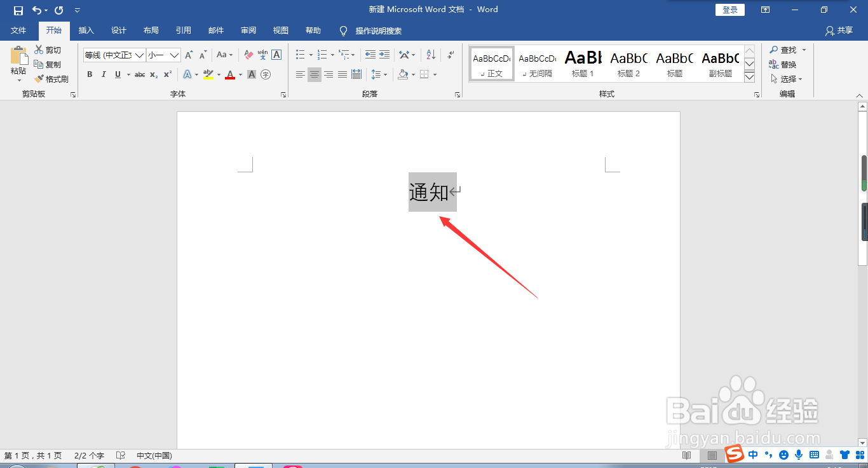Change font color red A button

point(230,74)
